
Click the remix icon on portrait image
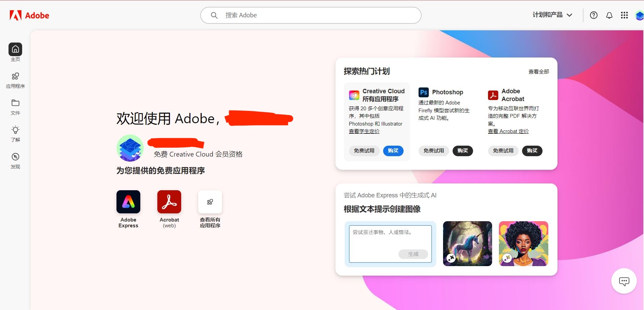pyautogui.click(x=507, y=258)
